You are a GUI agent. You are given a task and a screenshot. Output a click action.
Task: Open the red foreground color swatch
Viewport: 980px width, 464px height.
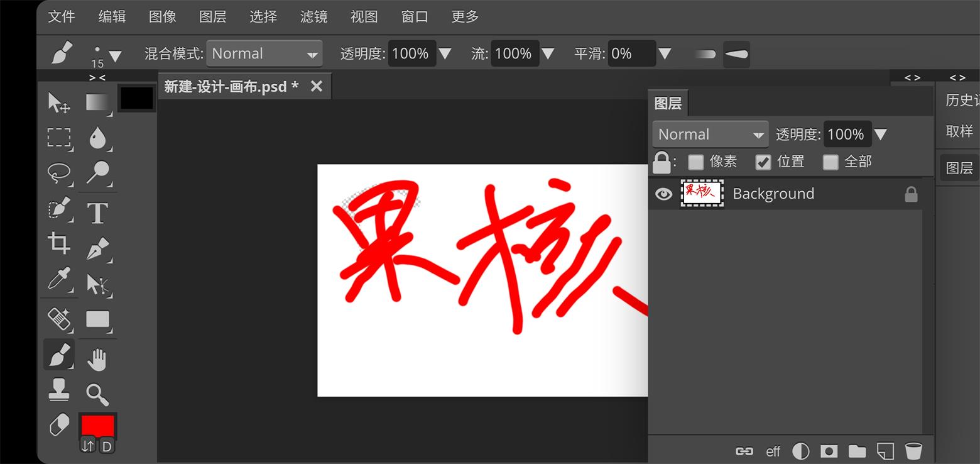(97, 425)
